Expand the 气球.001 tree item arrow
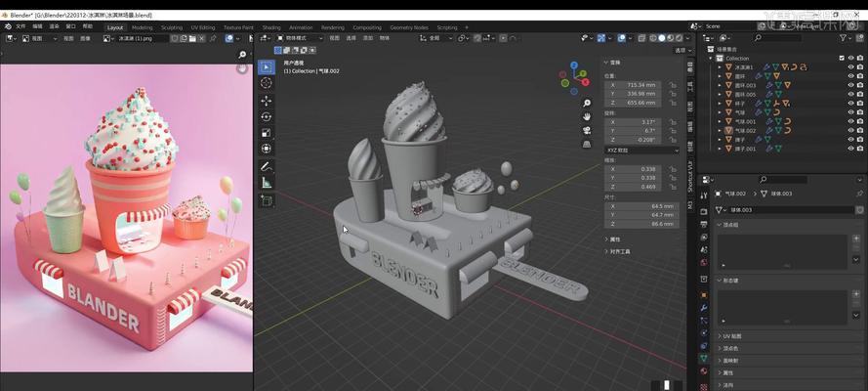Image resolution: width=868 pixels, height=391 pixels. click(720, 121)
